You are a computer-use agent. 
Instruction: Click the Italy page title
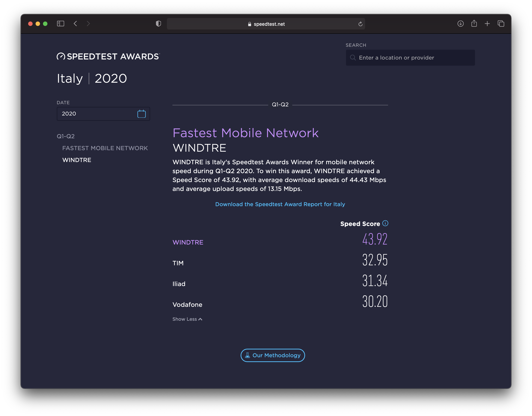pyautogui.click(x=70, y=79)
